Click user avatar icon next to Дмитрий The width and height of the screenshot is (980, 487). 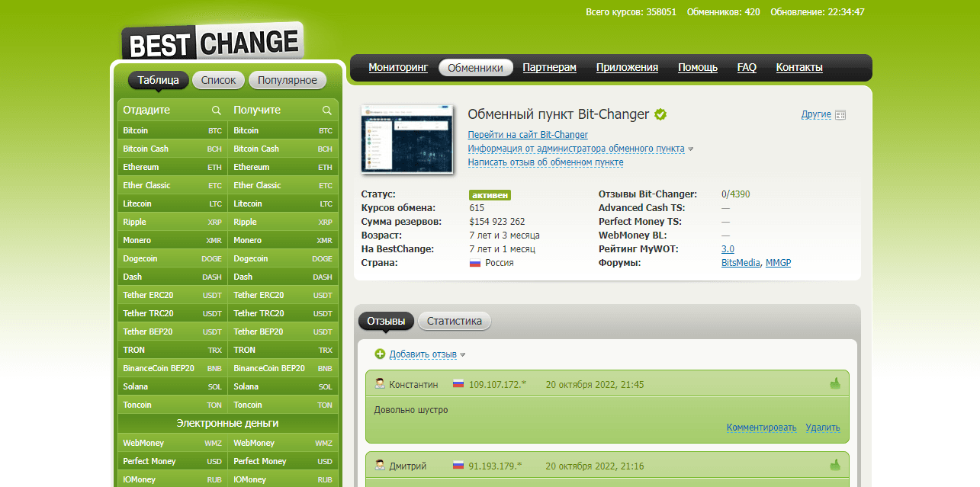[x=380, y=465]
